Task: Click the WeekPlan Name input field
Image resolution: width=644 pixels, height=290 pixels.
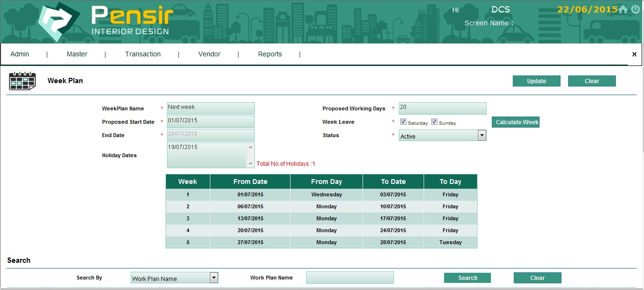Action: 210,108
